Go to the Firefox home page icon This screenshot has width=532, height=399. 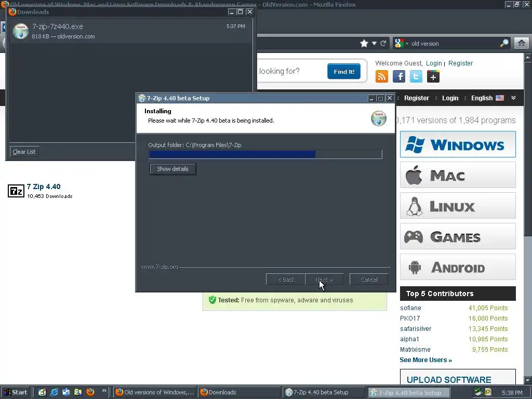tap(522, 44)
